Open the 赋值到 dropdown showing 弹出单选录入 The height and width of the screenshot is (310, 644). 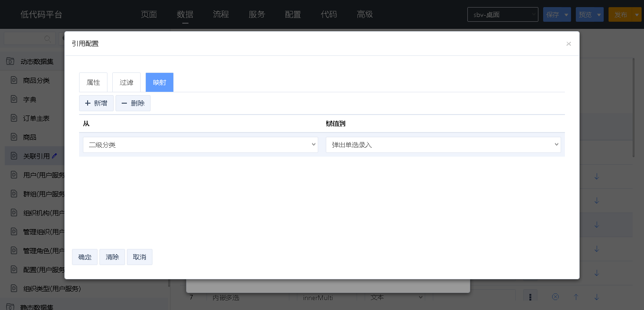(x=443, y=145)
